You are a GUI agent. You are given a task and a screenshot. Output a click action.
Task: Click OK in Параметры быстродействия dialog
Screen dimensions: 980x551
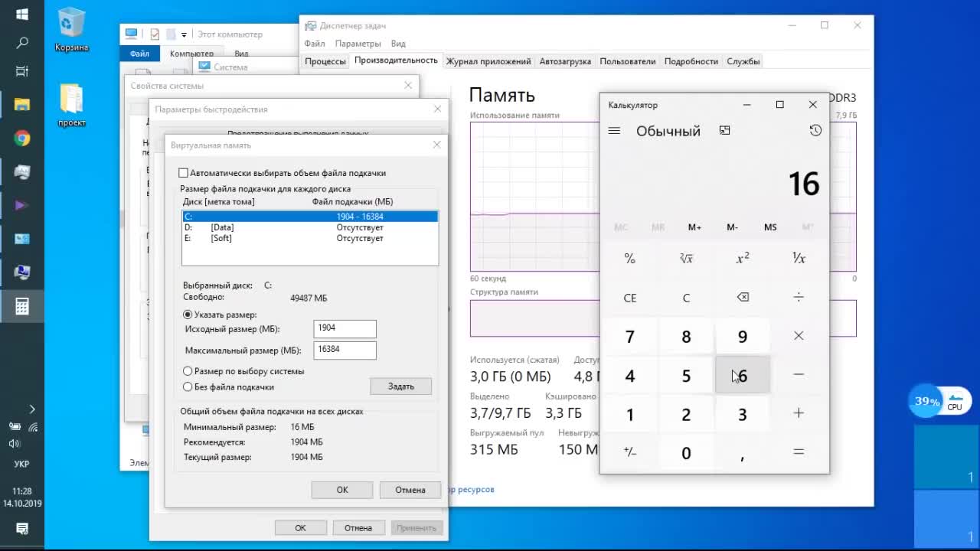[x=300, y=528]
